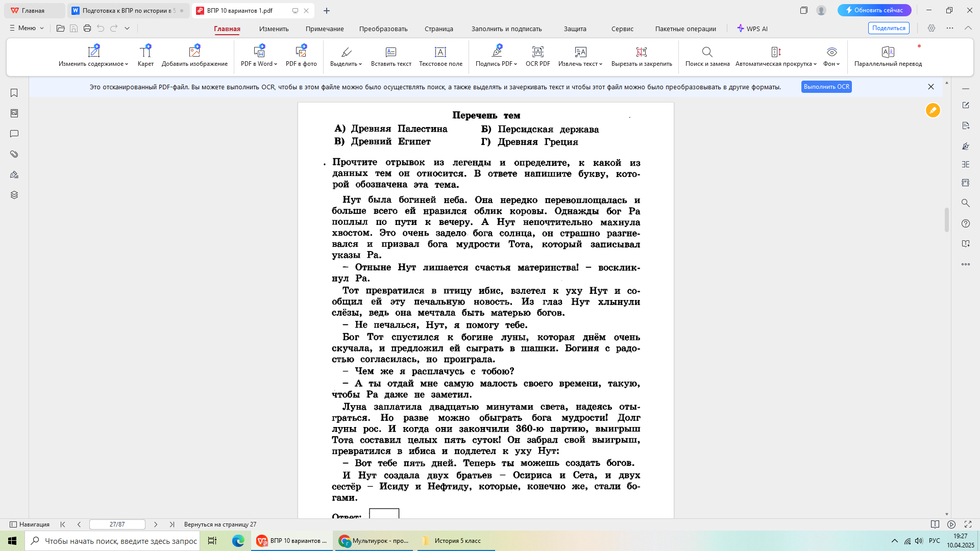Go to previous page arrow

pos(79,524)
